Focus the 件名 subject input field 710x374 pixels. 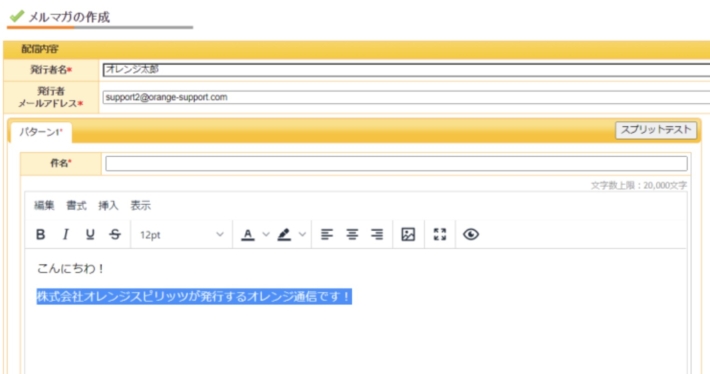pyautogui.click(x=396, y=163)
